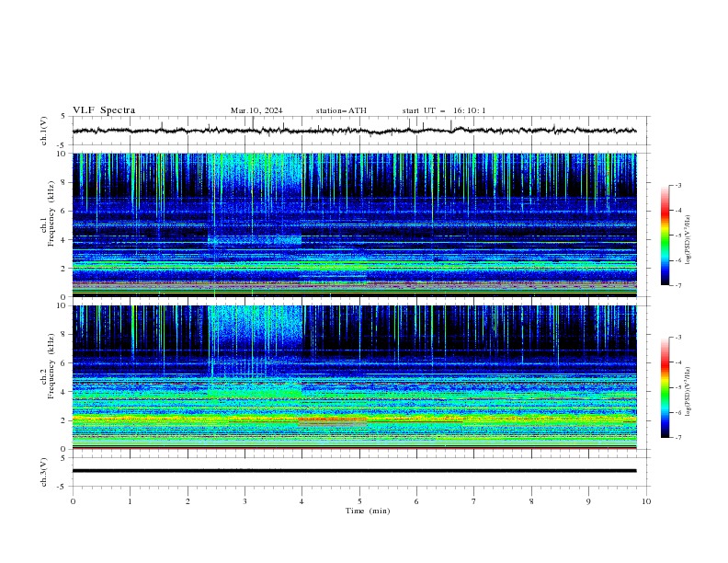Select the "start UT = 16:10:1" text

(x=443, y=110)
